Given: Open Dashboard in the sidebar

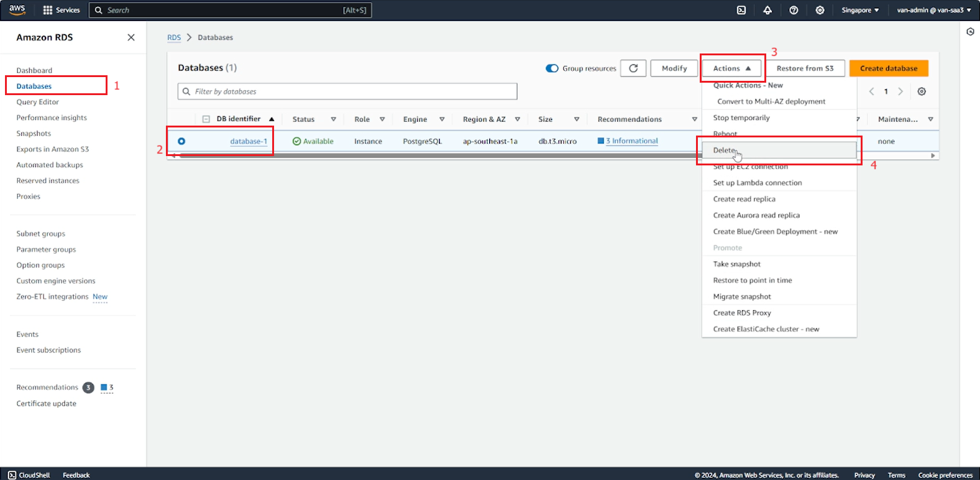Looking at the screenshot, I should click(x=34, y=70).
